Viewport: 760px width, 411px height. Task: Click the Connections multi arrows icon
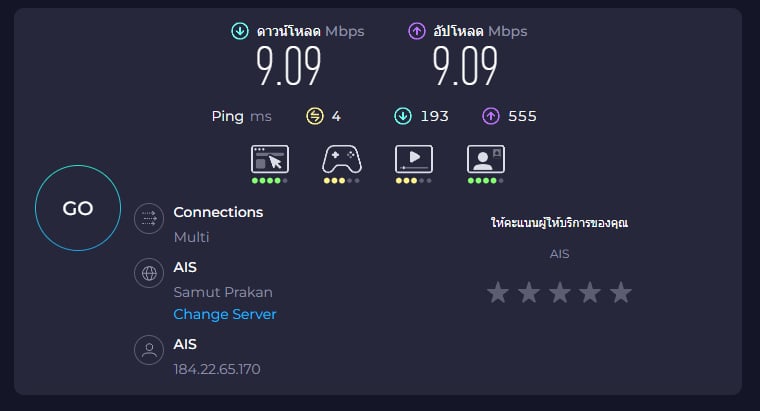pos(150,219)
